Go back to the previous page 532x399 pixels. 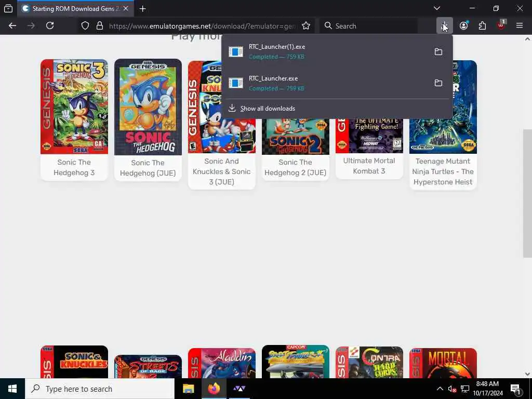click(x=12, y=26)
